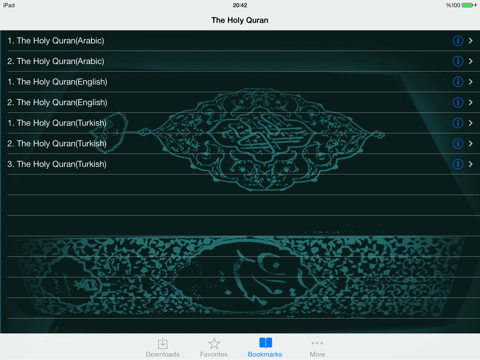Tap chevron on 1. The Holy Quran(Arabic) row
This screenshot has height=360, width=480.
click(470, 41)
